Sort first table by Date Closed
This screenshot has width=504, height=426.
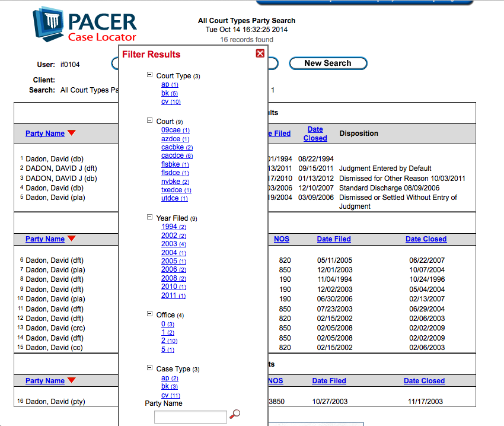(x=315, y=133)
